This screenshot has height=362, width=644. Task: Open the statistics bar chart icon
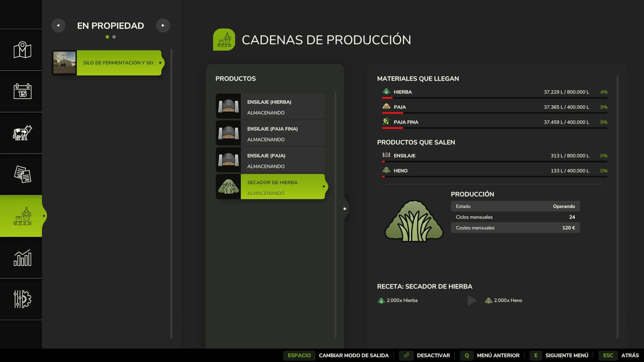tap(22, 258)
